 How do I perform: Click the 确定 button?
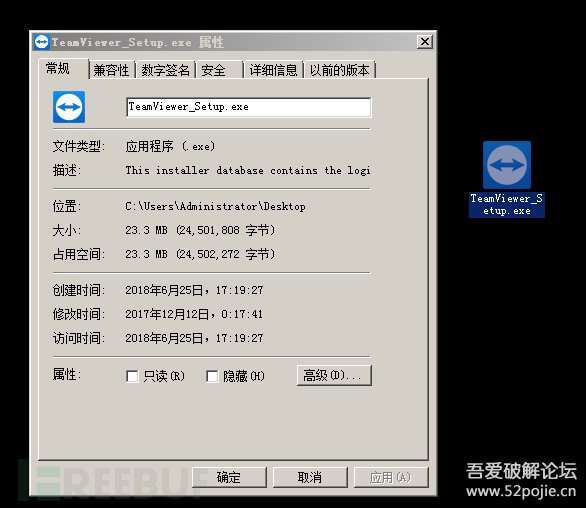pos(229,477)
